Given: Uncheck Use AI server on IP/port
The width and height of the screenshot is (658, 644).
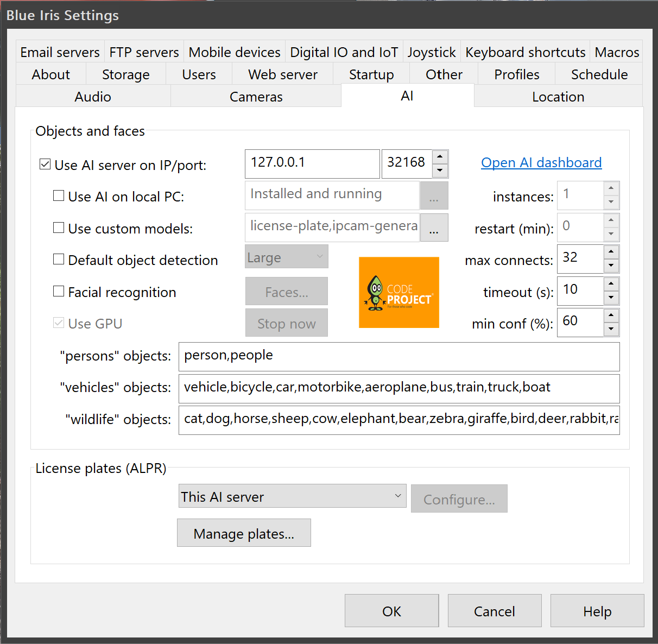Looking at the screenshot, I should (x=45, y=165).
